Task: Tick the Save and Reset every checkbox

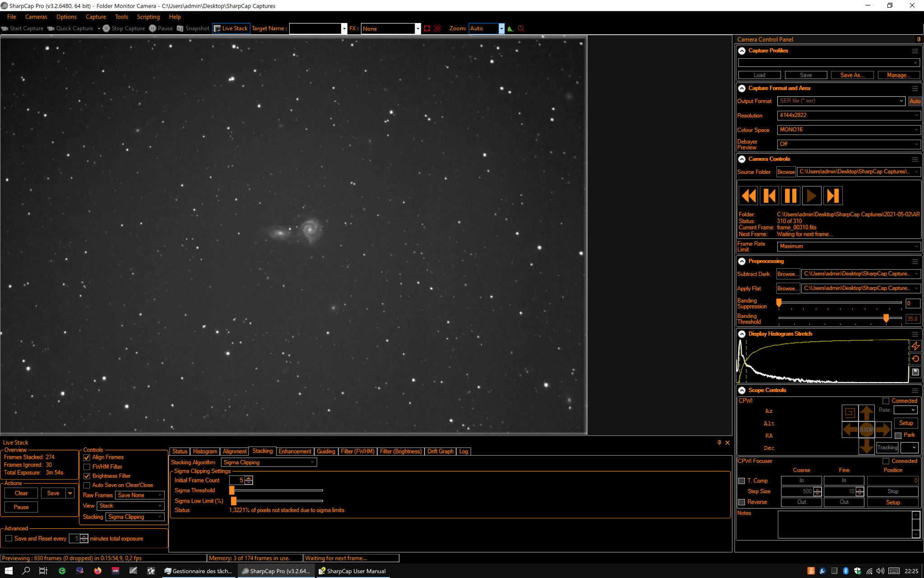Action: (9, 538)
